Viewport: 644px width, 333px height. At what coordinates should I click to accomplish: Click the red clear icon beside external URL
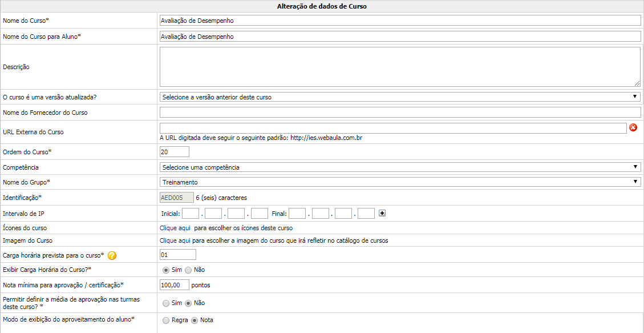633,128
